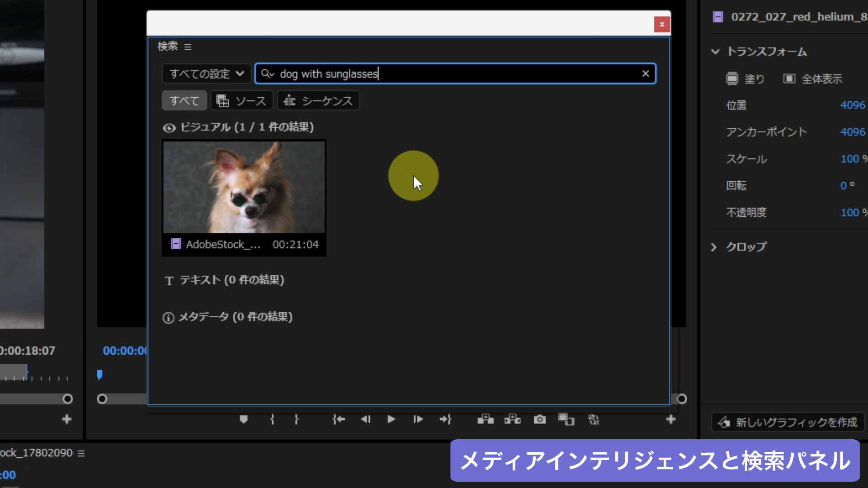Collapse the トランスフォーム section
This screenshot has height=488, width=868.
(x=715, y=52)
